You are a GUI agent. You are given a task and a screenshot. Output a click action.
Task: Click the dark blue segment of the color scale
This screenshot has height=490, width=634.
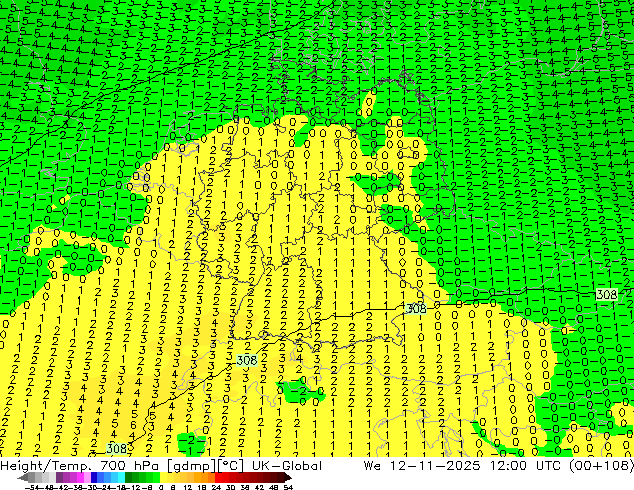(94, 478)
